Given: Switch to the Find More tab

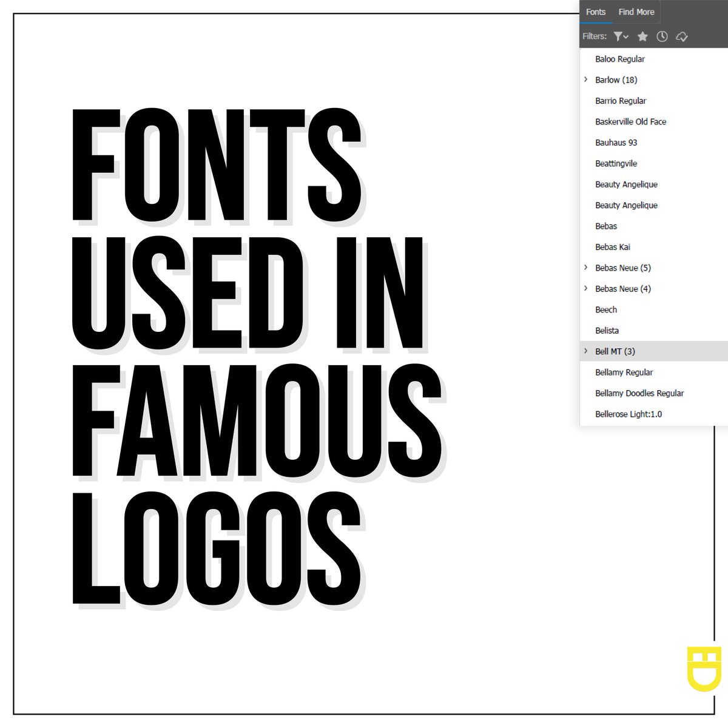Looking at the screenshot, I should click(636, 12).
